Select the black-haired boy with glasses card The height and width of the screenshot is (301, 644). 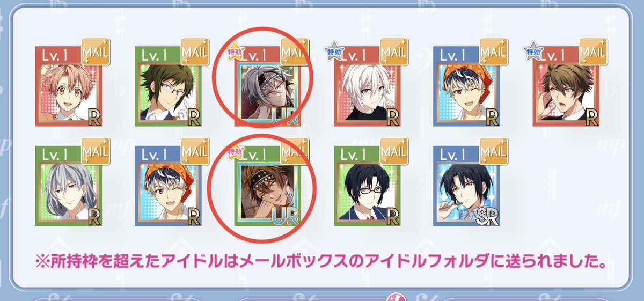[367, 186]
